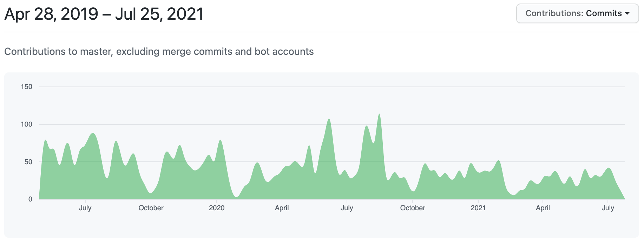Screen dimensions: 644x244
Task: Click the 100 y-axis label
Action: pyautogui.click(x=26, y=124)
